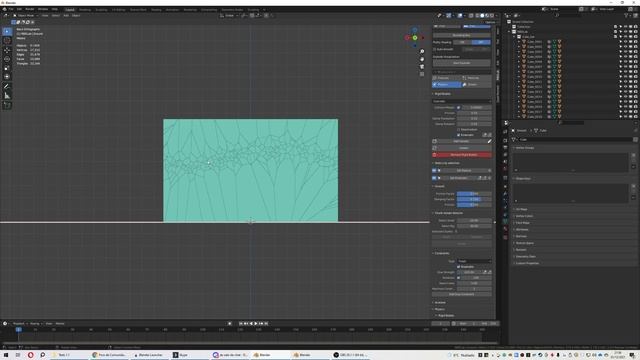The image size is (640, 360).
Task: Select the Transform tool
Action: coord(7,77)
